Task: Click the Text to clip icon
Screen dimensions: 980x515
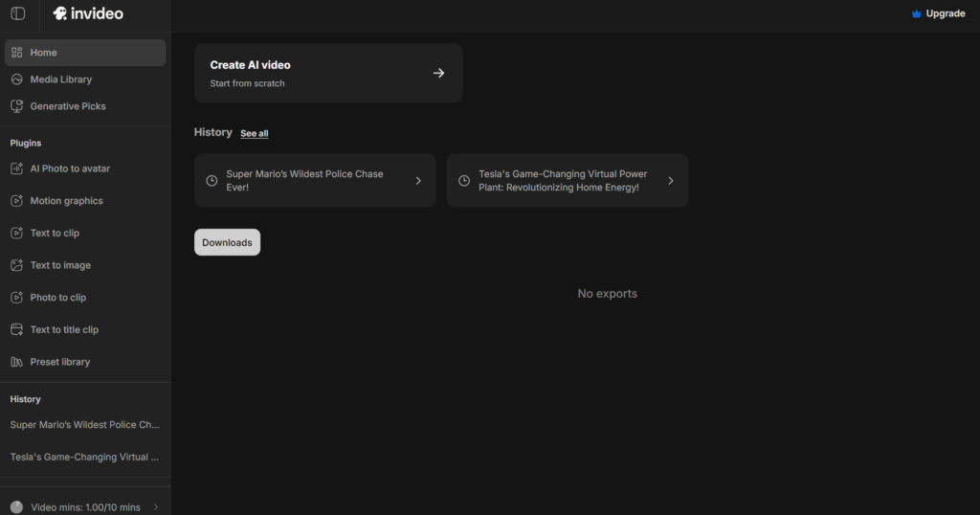Action: point(16,233)
